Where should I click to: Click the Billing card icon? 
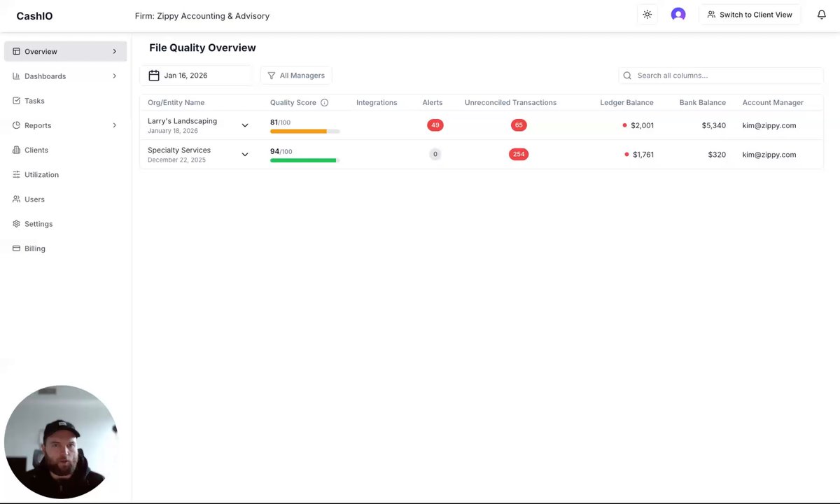click(17, 248)
